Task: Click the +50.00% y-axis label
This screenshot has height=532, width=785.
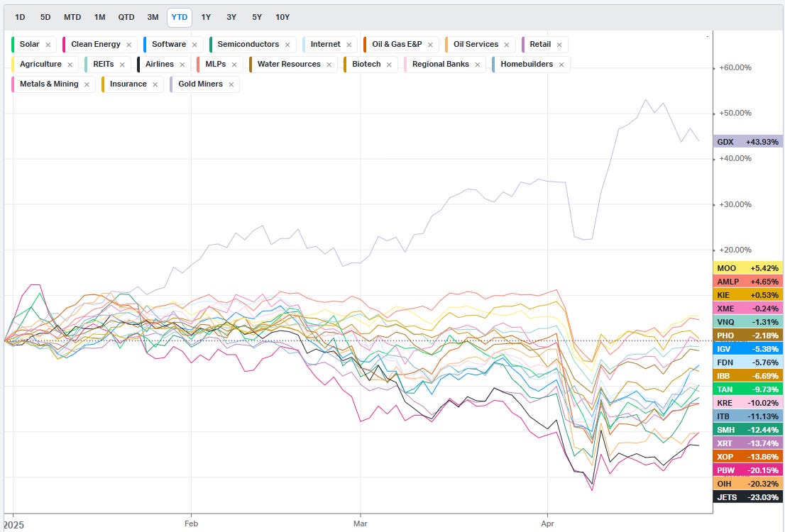Action: tap(735, 113)
